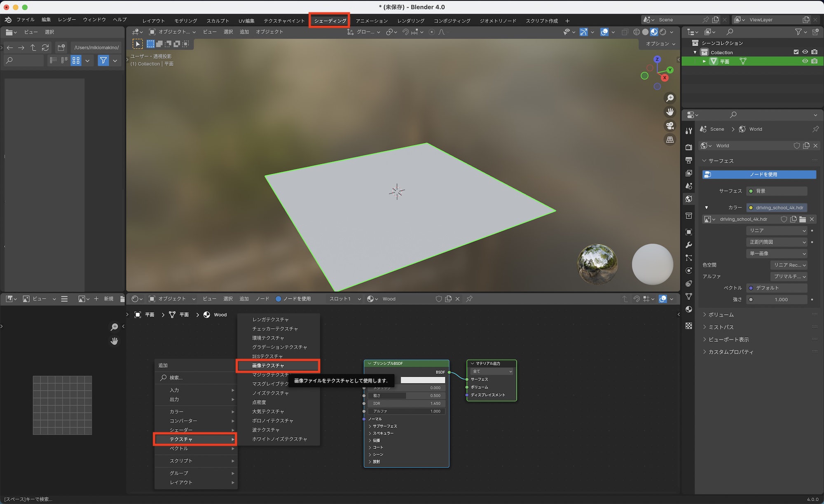The height and width of the screenshot is (504, 824).
Task: Switch perspective/orthographic grid icon
Action: [x=670, y=140]
